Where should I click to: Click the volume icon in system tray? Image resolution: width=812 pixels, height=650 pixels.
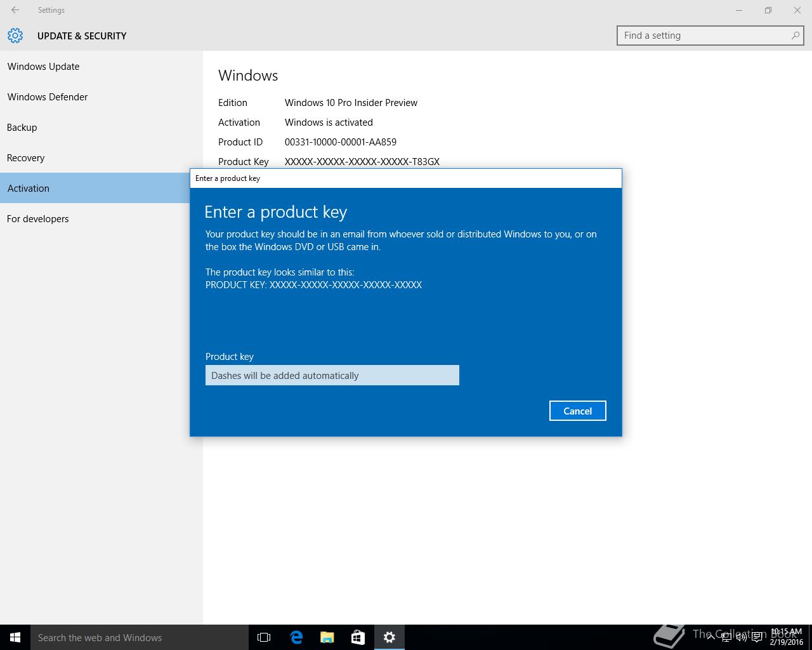coord(741,637)
